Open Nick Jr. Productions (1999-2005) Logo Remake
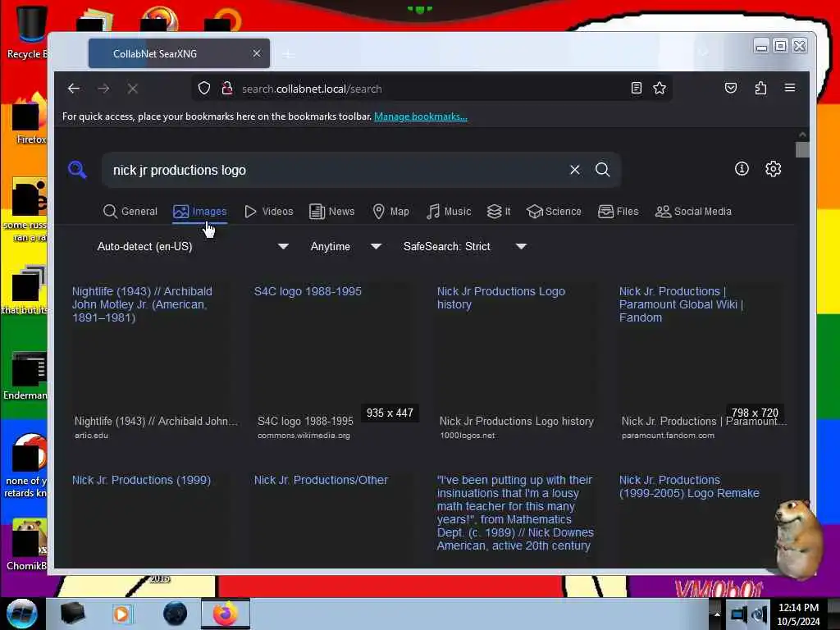Viewport: 840px width, 630px height. point(689,486)
